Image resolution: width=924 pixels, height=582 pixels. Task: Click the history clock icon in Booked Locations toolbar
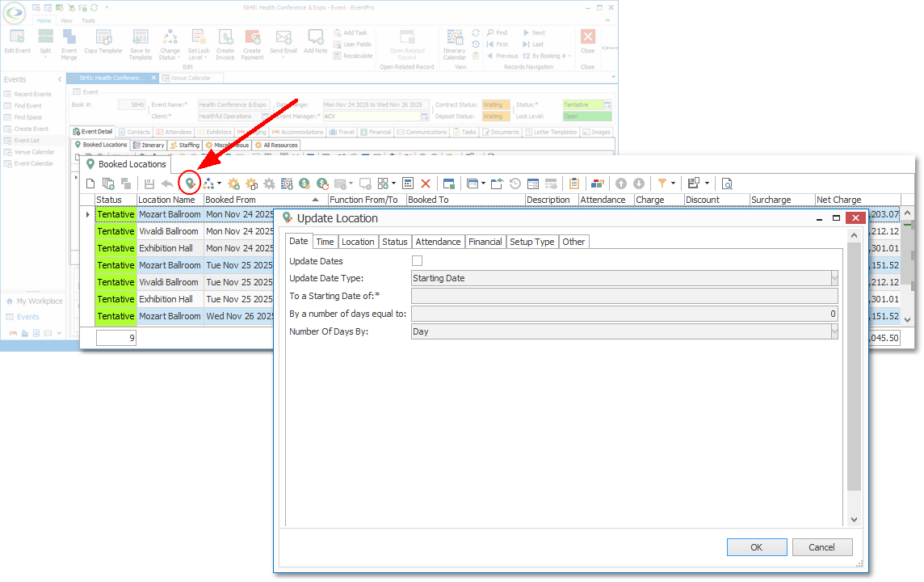click(x=515, y=183)
